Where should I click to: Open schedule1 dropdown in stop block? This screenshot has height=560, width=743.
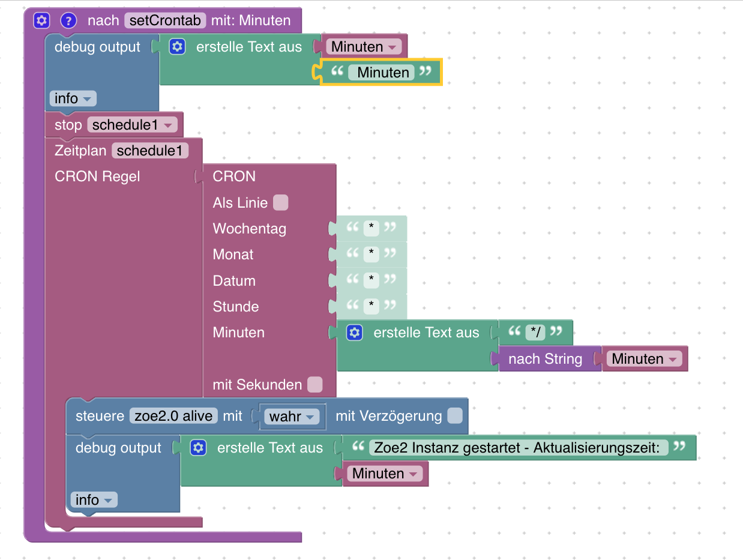133,125
